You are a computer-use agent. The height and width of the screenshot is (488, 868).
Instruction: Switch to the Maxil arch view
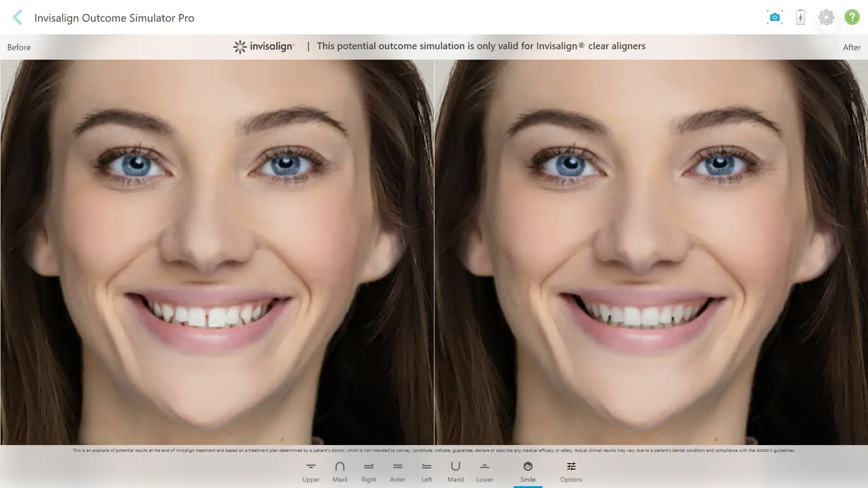click(x=340, y=472)
